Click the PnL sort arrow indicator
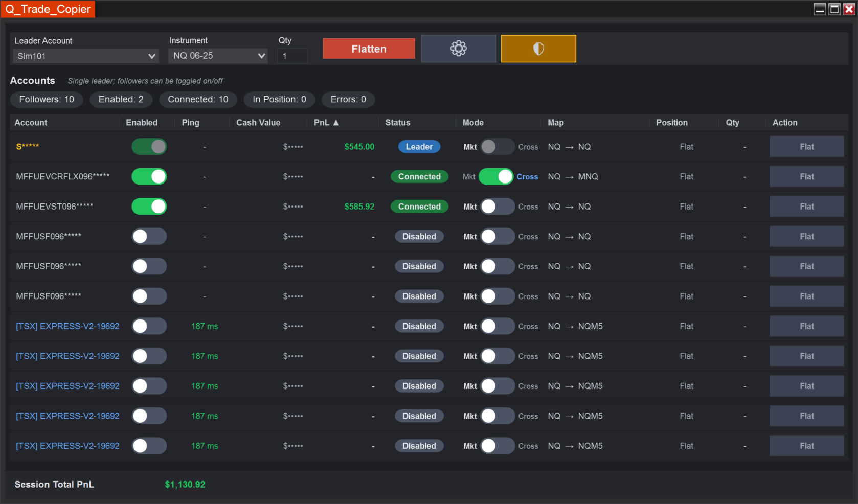858x504 pixels. 336,123
